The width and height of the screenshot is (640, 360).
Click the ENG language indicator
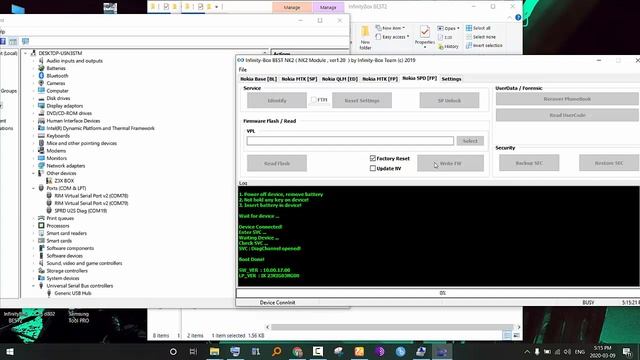pyautogui.click(x=580, y=351)
